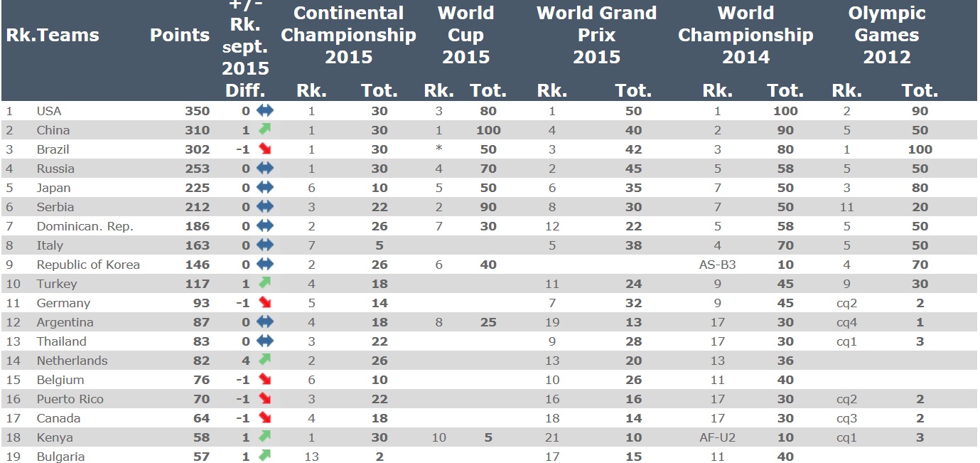Click the Republic of Korea team name
Viewport: 980px width, 463px height.
point(88,265)
